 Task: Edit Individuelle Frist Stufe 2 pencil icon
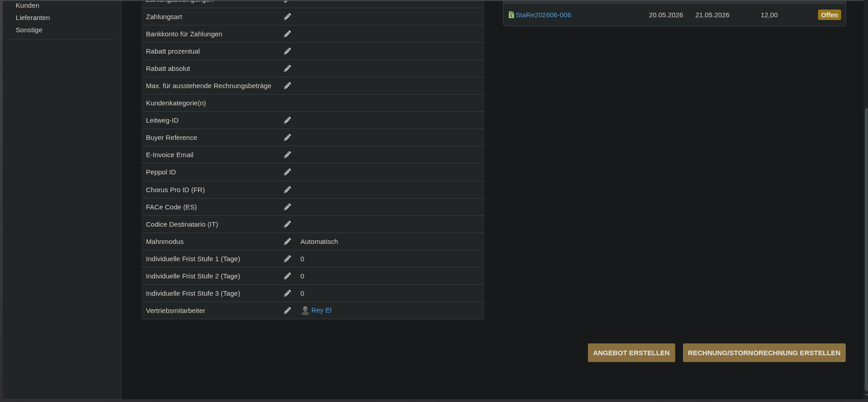pos(287,276)
